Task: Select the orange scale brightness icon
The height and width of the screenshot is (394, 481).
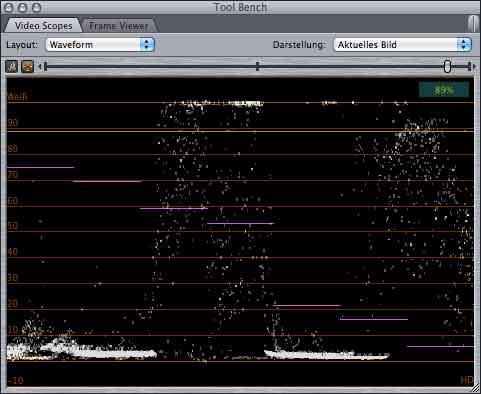Action: pos(27,67)
